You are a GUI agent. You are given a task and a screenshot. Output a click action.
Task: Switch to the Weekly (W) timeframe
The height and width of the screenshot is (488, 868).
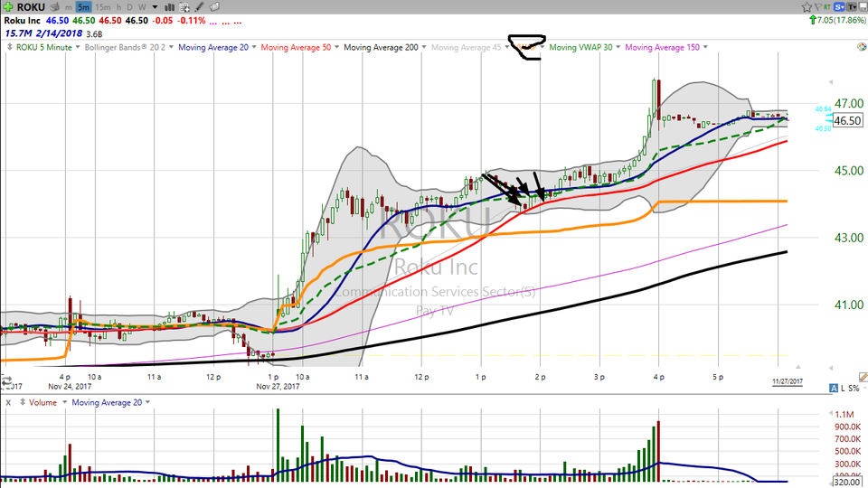click(142, 7)
